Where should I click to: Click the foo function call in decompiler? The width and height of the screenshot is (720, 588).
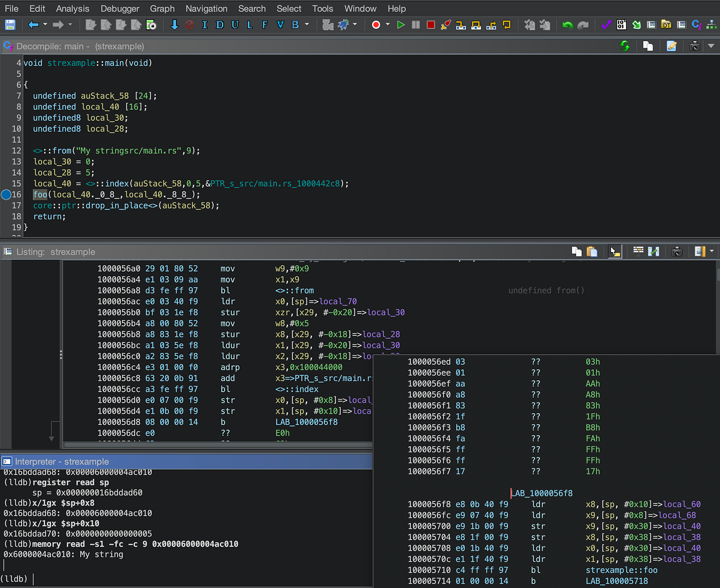coord(40,194)
